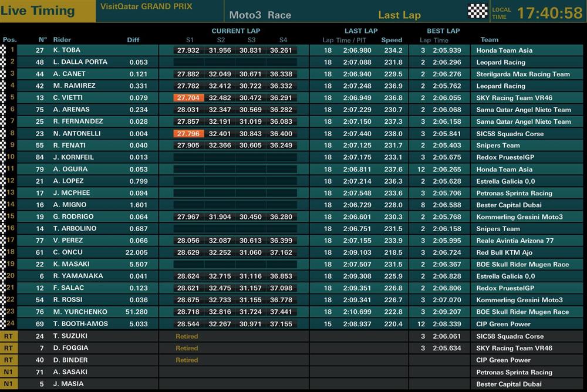Click the Sterilgarda Max Racing Team name
Image resolution: width=587 pixels, height=392 pixels.
click(523, 74)
